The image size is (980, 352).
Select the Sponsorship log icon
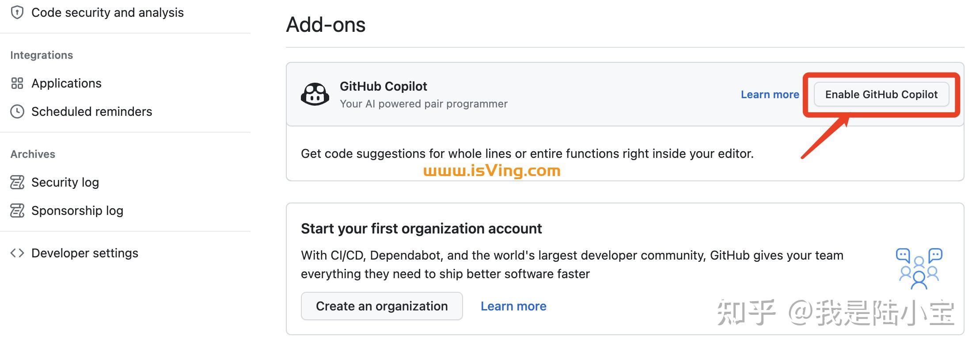pyautogui.click(x=17, y=210)
